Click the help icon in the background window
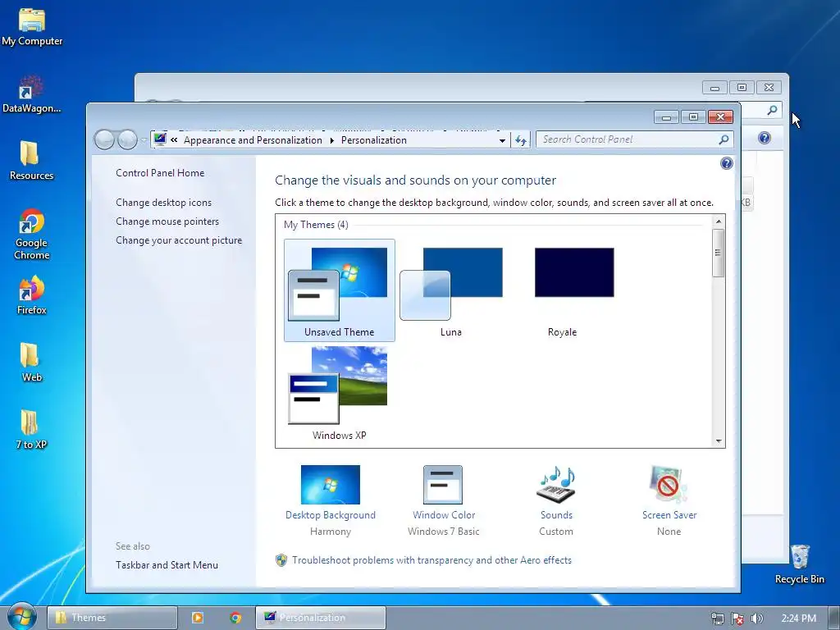840x630 pixels. point(765,138)
